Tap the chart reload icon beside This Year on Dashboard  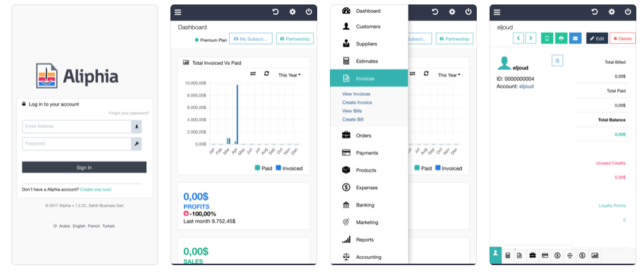[x=267, y=73]
